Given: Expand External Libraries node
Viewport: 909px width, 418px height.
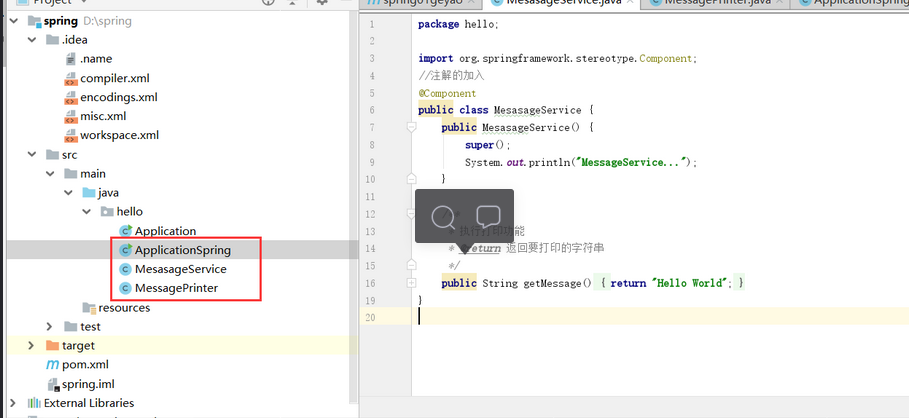Looking at the screenshot, I should [x=13, y=403].
